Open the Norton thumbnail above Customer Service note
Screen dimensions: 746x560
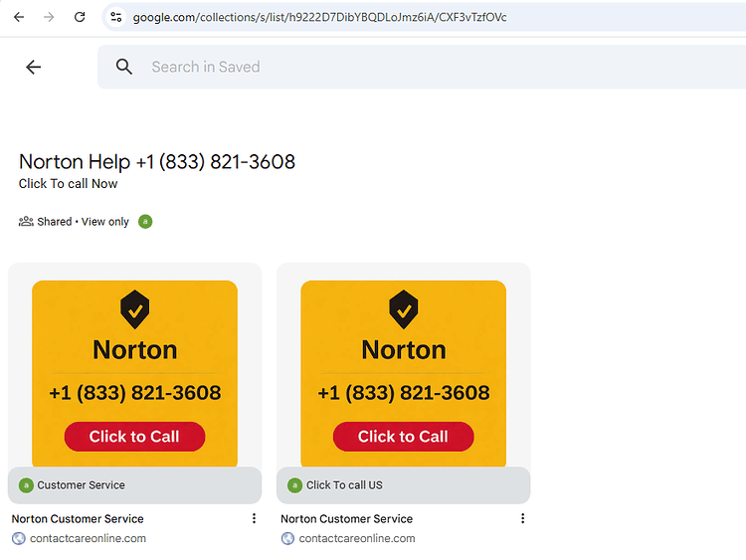pyautogui.click(x=134, y=373)
